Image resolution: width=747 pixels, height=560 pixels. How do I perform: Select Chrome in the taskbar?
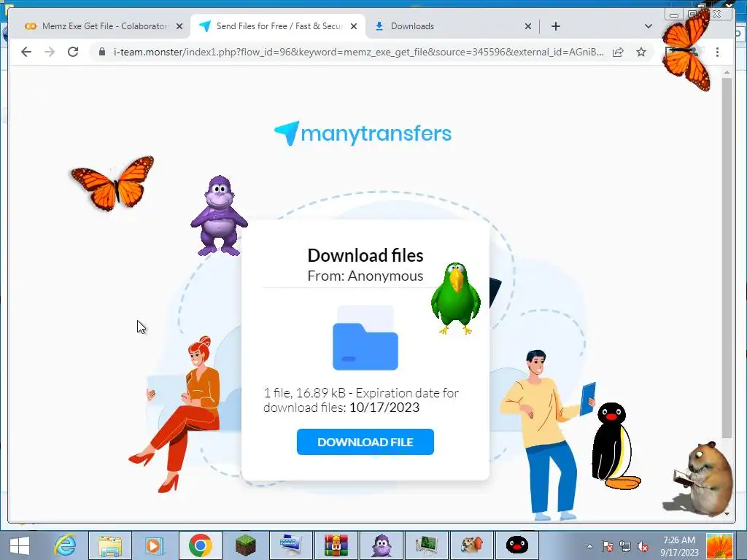[200, 545]
